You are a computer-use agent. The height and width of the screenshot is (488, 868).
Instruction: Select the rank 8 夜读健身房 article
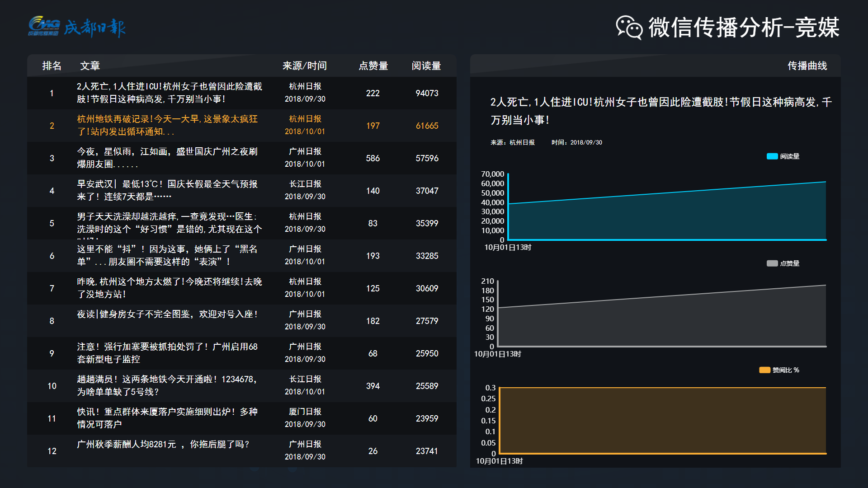point(167,314)
